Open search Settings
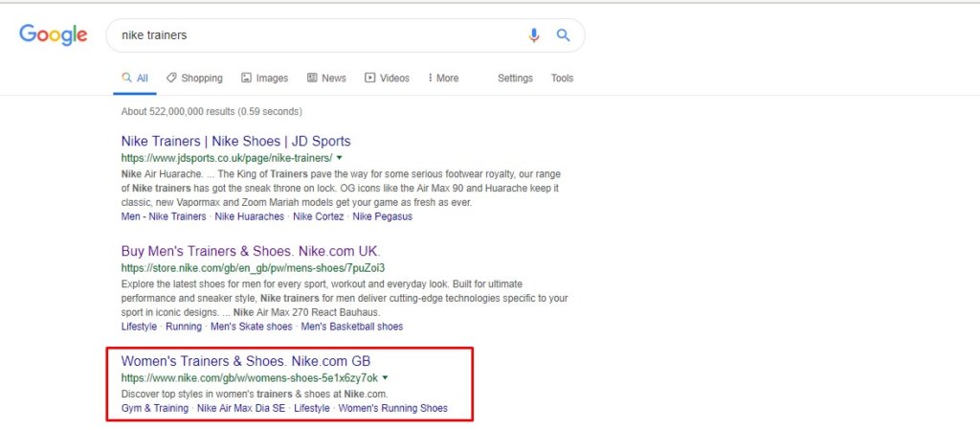Viewport: 980px width, 430px height. coord(515,79)
